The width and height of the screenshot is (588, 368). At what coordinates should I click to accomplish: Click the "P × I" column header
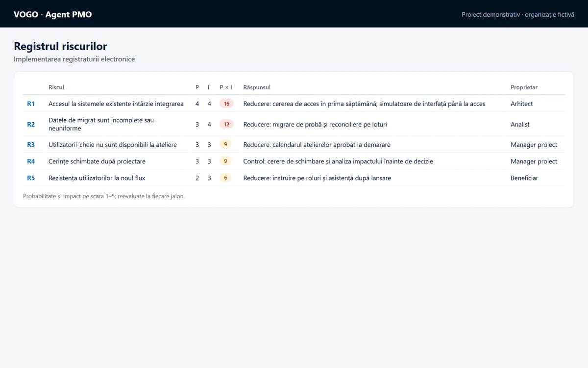tap(226, 87)
